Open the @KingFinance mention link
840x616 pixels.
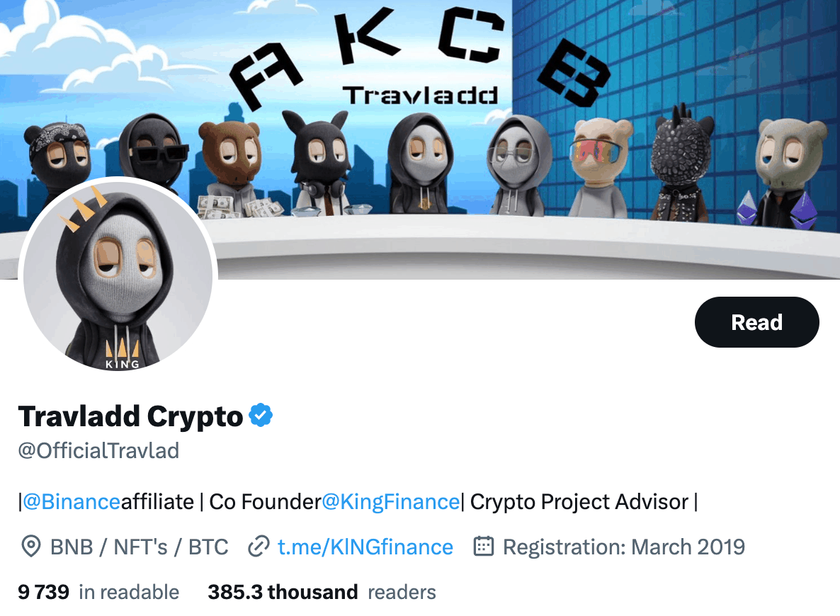(x=390, y=502)
